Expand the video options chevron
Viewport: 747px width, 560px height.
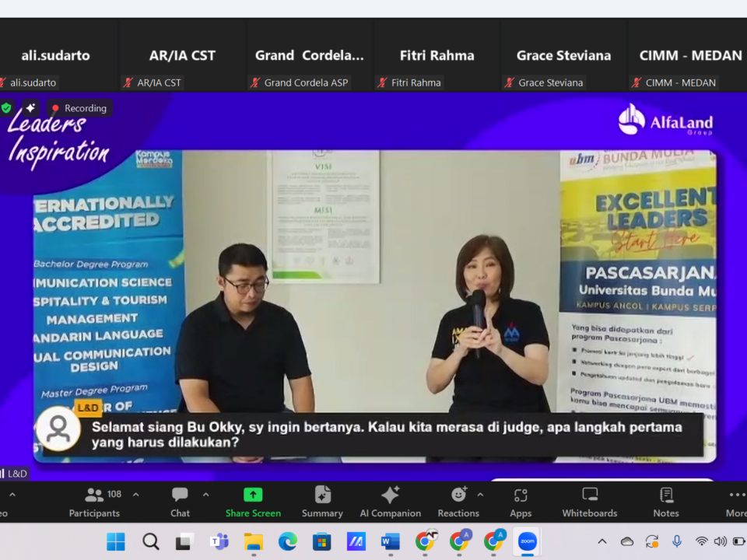12,495
